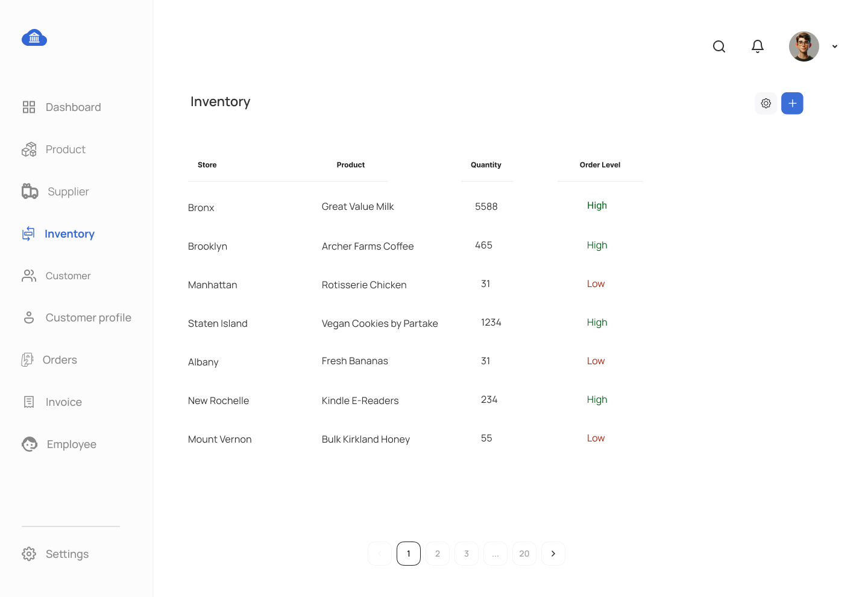Open notifications bell icon
Image resolution: width=868 pixels, height=597 pixels.
[758, 46]
